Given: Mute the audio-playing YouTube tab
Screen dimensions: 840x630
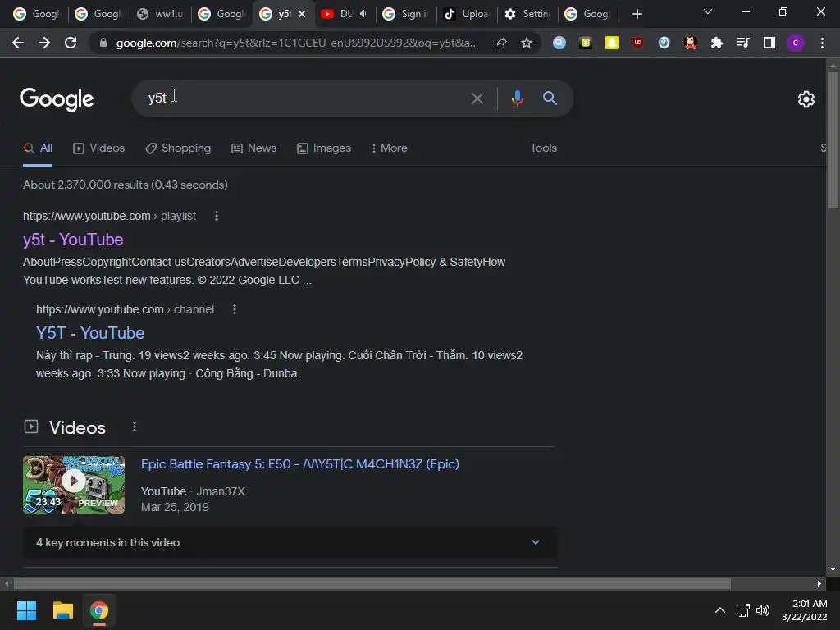Looking at the screenshot, I should coord(364,14).
